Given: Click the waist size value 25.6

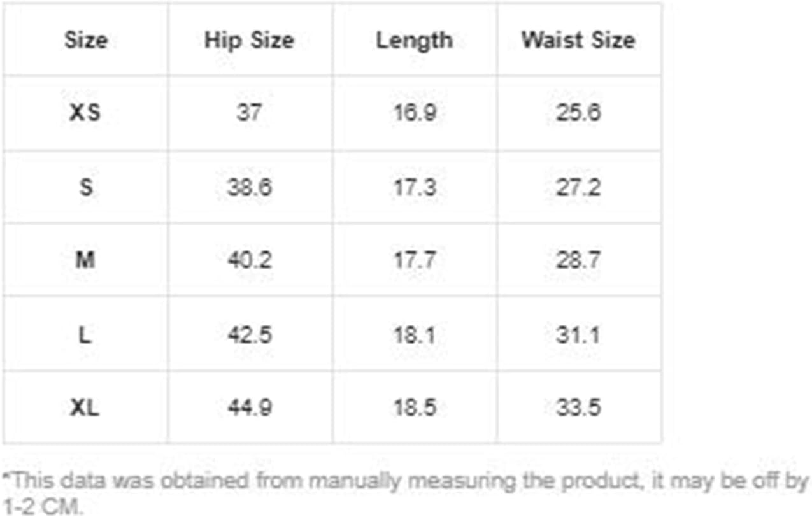Looking at the screenshot, I should pos(578,113).
